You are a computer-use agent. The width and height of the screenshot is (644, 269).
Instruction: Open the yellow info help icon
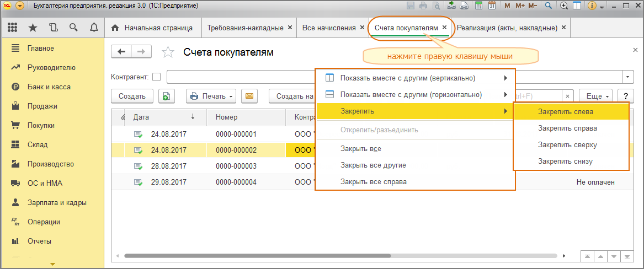592,6
